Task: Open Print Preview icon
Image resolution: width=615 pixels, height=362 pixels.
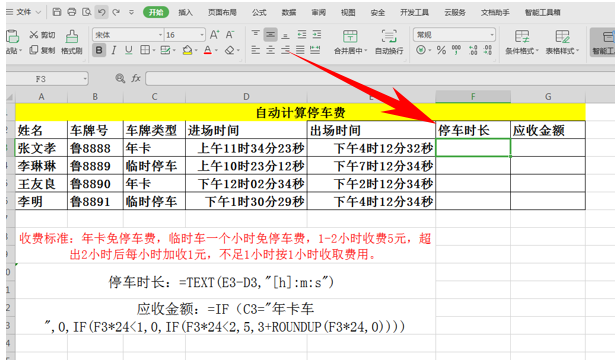Action: point(86,12)
